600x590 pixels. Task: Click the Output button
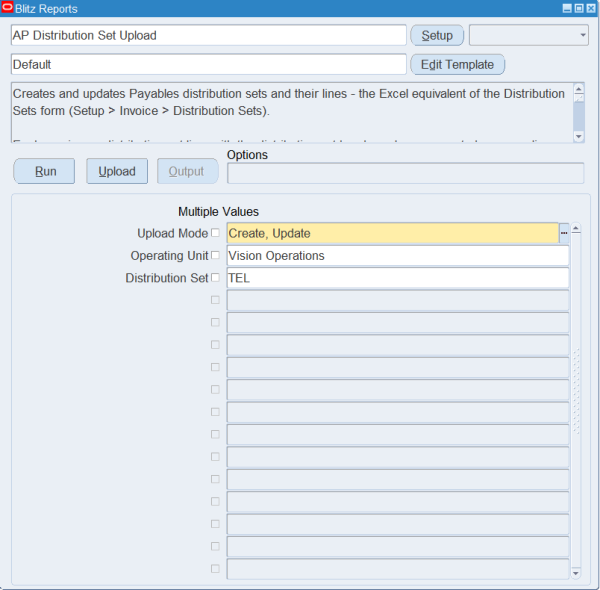click(x=188, y=171)
